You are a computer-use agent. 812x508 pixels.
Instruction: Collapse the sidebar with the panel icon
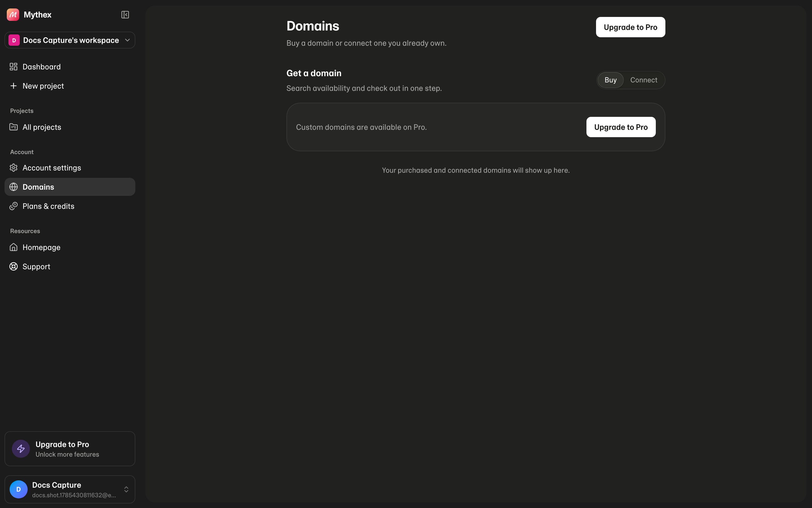coord(125,15)
